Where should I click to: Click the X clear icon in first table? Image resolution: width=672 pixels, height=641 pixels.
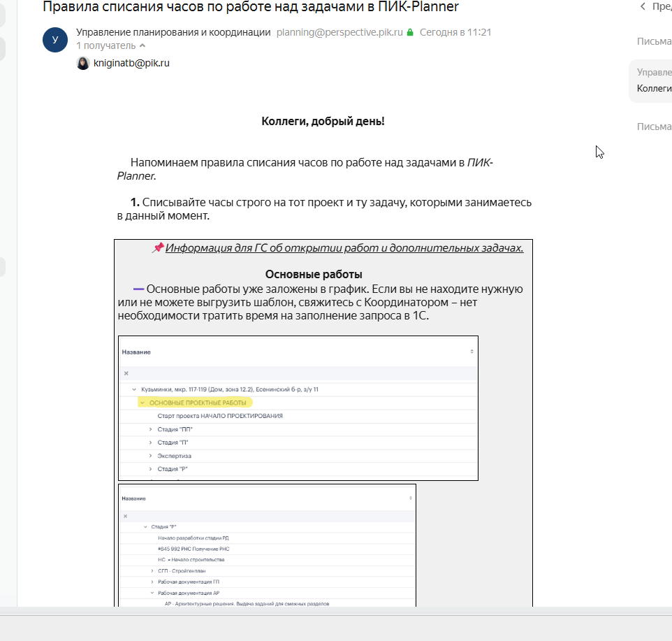(x=126, y=373)
